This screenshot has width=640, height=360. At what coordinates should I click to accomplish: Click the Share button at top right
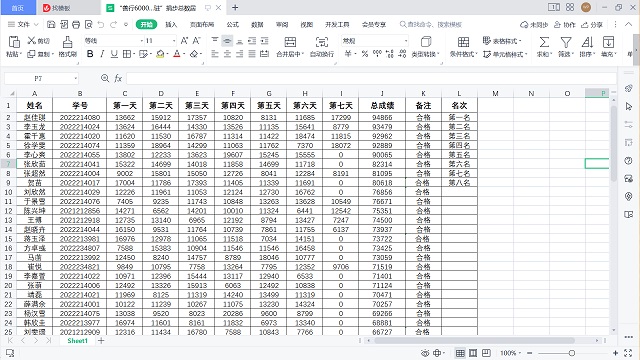[x=592, y=25]
